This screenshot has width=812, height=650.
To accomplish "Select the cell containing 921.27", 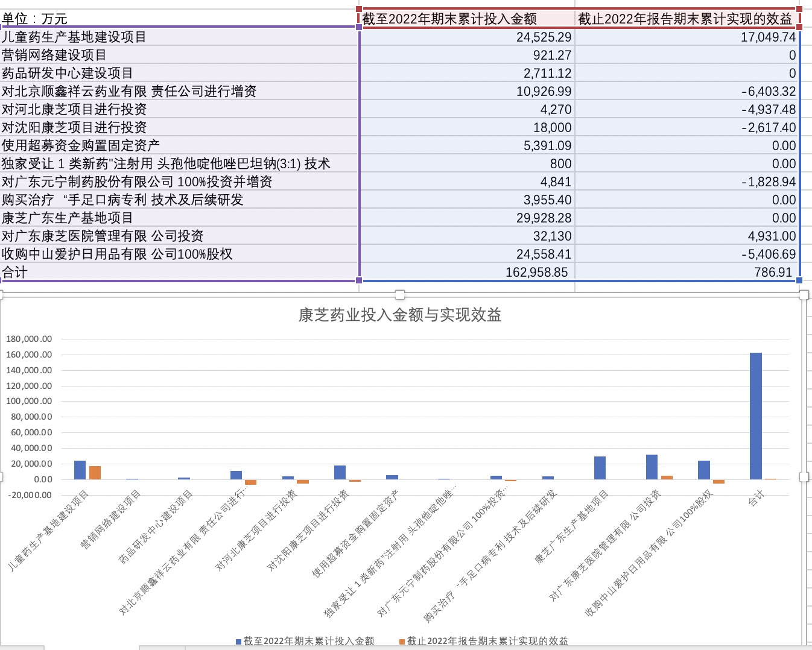I will tap(467, 55).
